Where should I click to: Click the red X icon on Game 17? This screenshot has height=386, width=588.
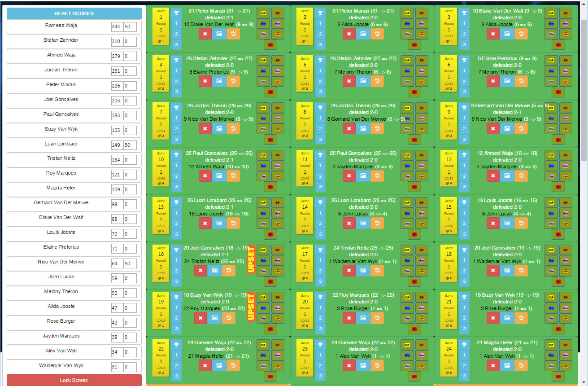click(349, 271)
